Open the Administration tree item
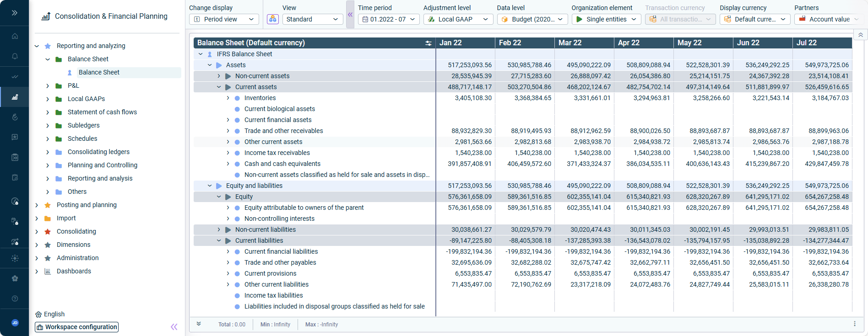Screen dimensions: 868x336 pyautogui.click(x=77, y=258)
